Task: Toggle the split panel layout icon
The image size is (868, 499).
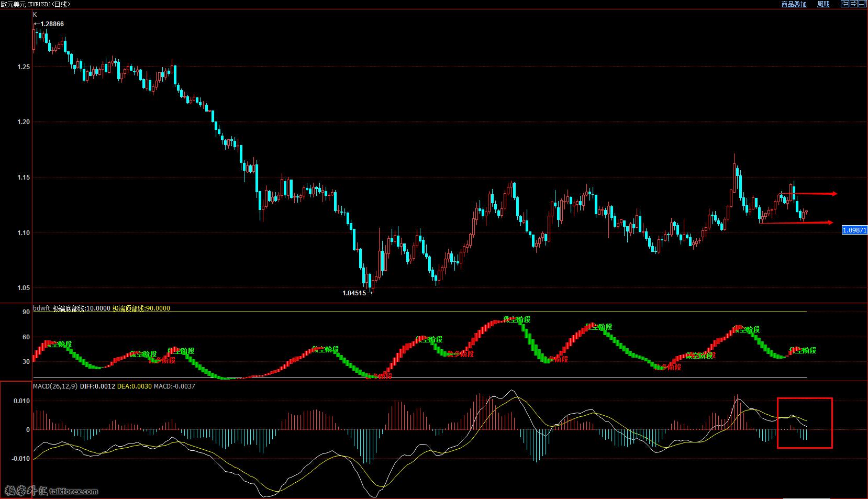Action: pos(863,4)
